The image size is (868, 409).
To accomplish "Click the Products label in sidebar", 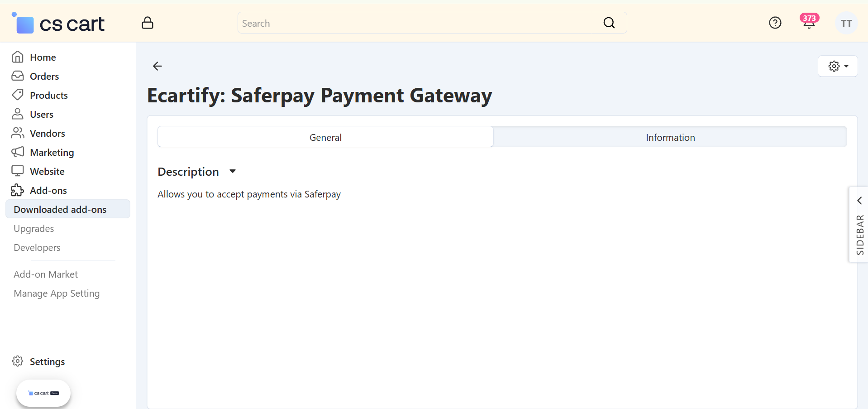I will click(x=49, y=96).
